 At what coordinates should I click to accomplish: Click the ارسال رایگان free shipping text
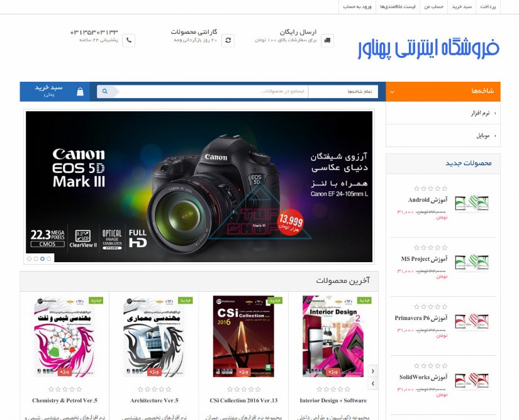pyautogui.click(x=298, y=32)
